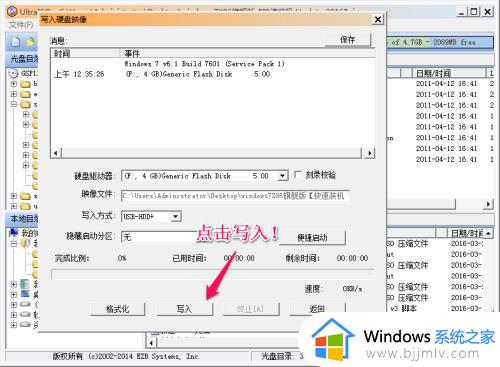
Task: Click the message list horizontal scrollbar track
Action: click(212, 153)
